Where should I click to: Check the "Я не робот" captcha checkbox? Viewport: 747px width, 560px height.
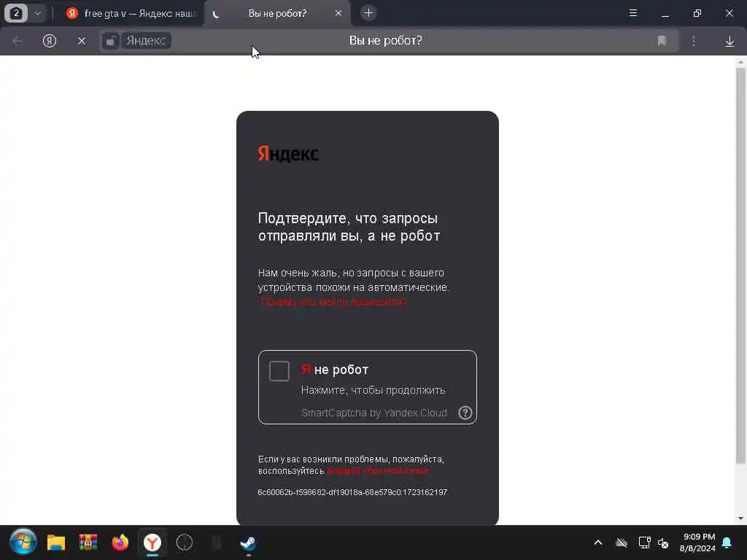279,371
